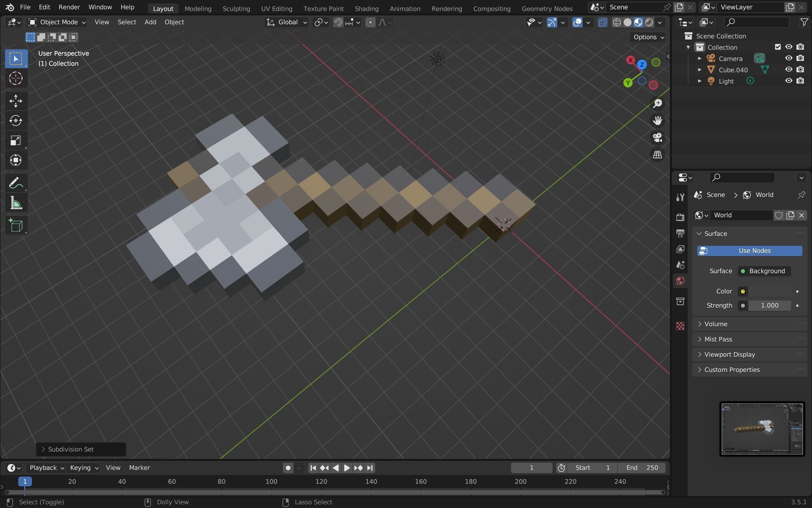812x508 pixels.
Task: Open the File menu
Action: point(25,7)
